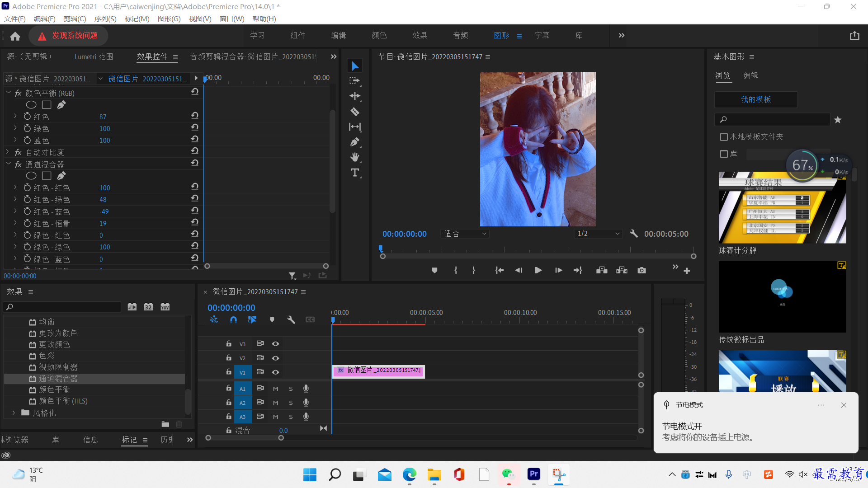Toggle V1 track output eye

pyautogui.click(x=275, y=372)
